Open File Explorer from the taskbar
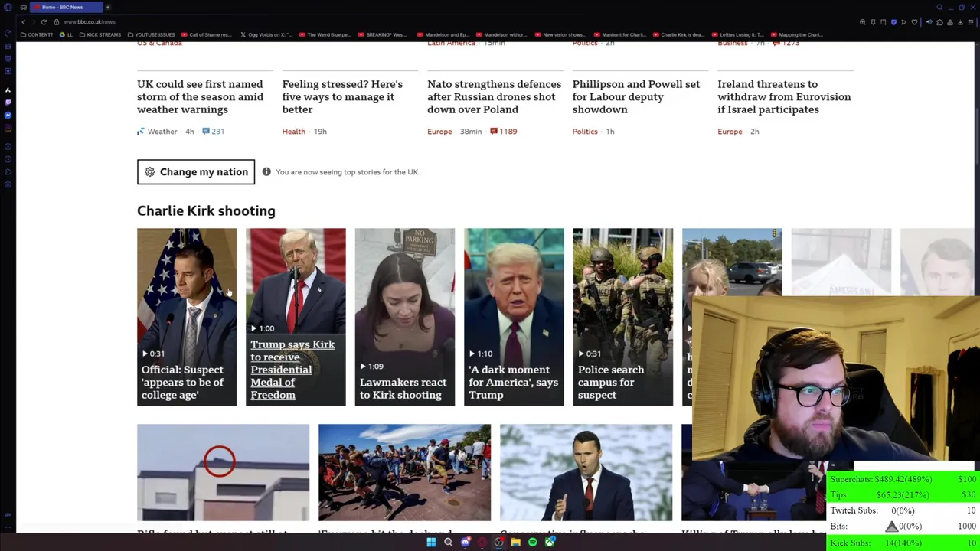 515,543
